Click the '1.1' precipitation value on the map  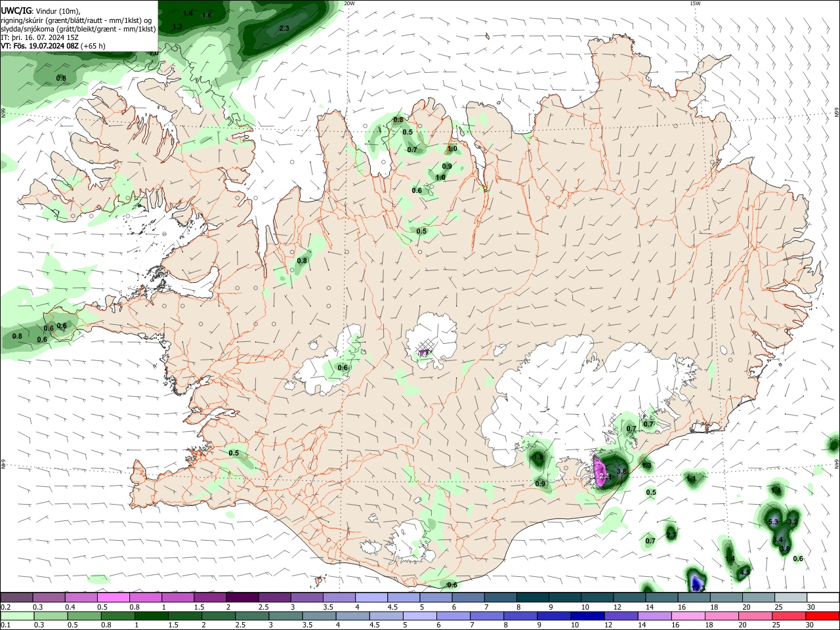[x=691, y=479]
